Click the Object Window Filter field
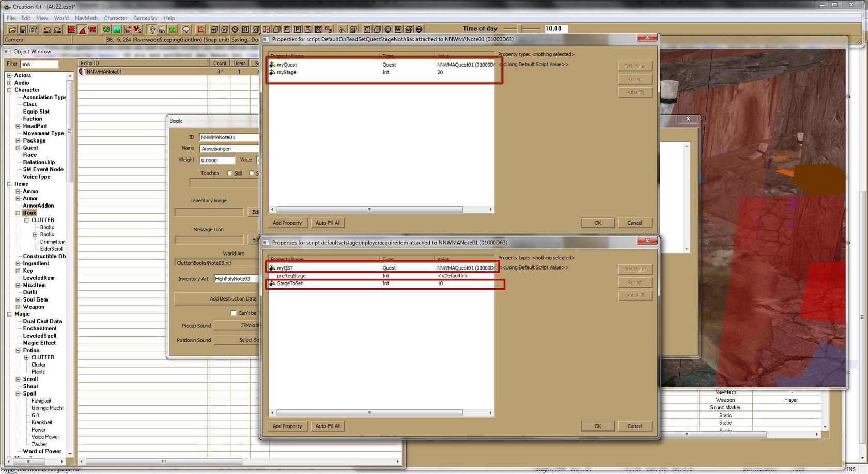Image resolution: width=868 pixels, height=474 pixels. click(39, 64)
